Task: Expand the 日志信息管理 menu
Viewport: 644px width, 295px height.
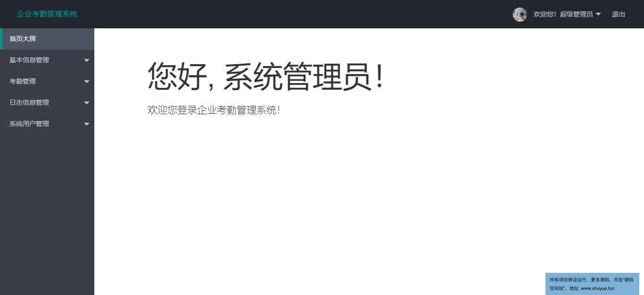Action: click(x=47, y=102)
